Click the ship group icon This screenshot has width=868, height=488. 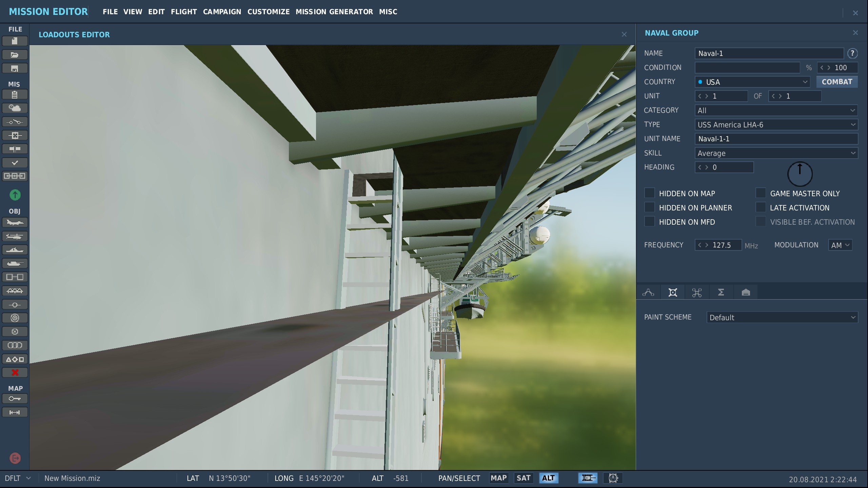tap(15, 250)
